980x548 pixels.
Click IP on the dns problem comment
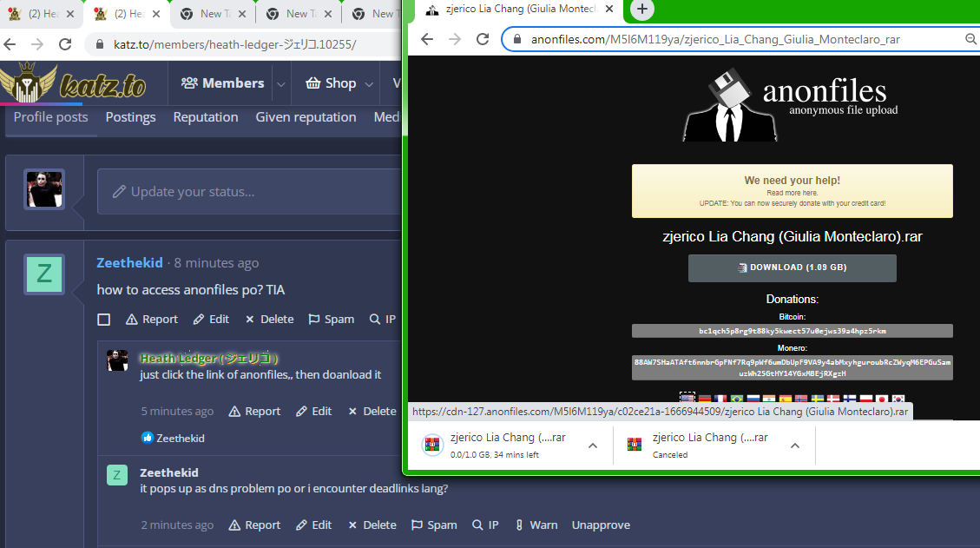click(485, 525)
